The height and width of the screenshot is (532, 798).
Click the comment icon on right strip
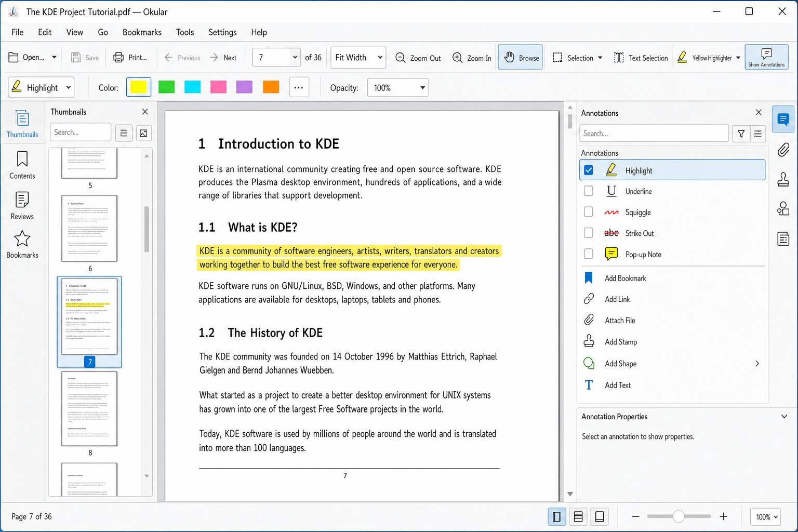[783, 119]
